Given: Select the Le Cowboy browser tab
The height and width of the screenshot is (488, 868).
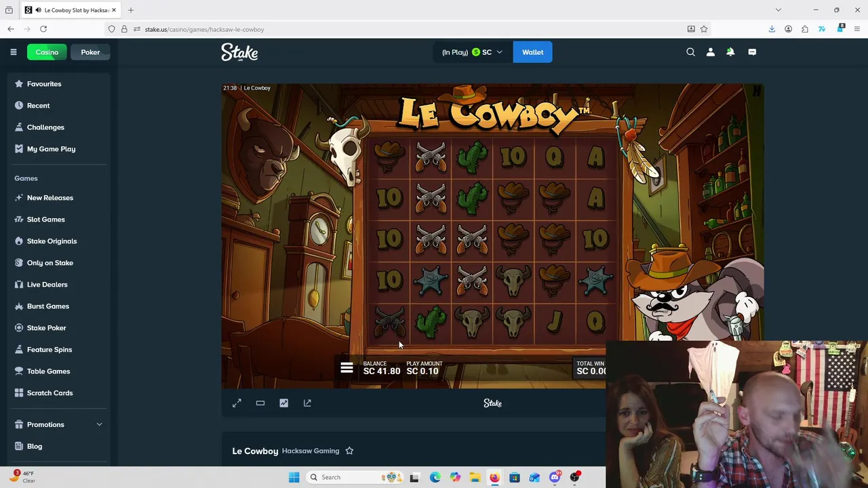Looking at the screenshot, I should tap(71, 10).
